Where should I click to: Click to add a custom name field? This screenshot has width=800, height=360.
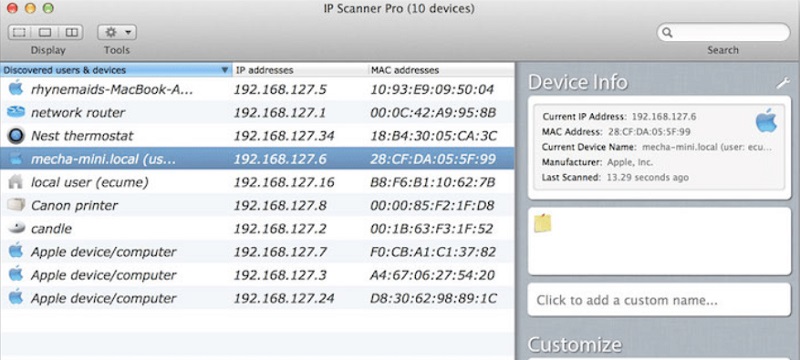[x=659, y=300]
